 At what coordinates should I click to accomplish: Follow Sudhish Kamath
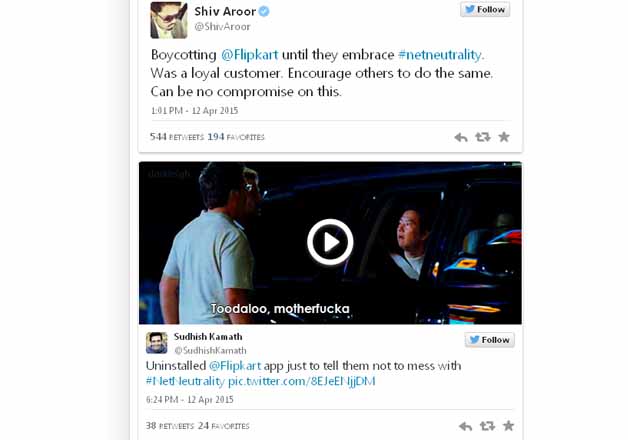click(490, 340)
